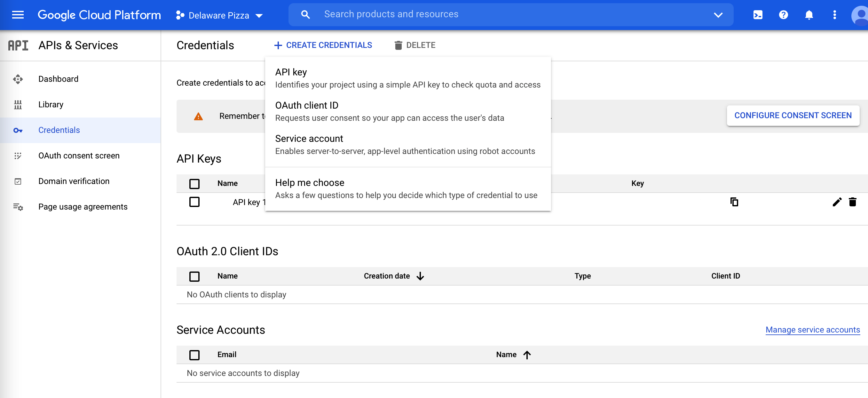Click the API logo icon in sidebar header
The image size is (868, 398).
pos(18,45)
